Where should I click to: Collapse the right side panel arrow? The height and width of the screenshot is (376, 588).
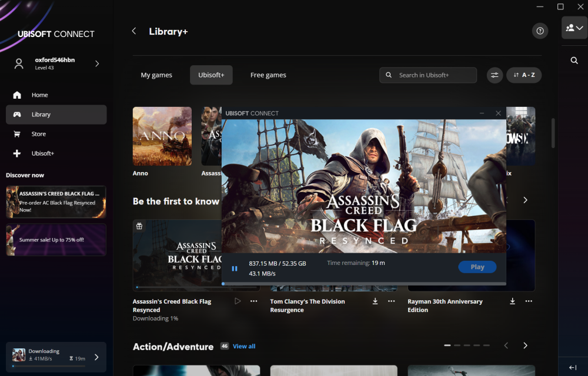click(573, 367)
